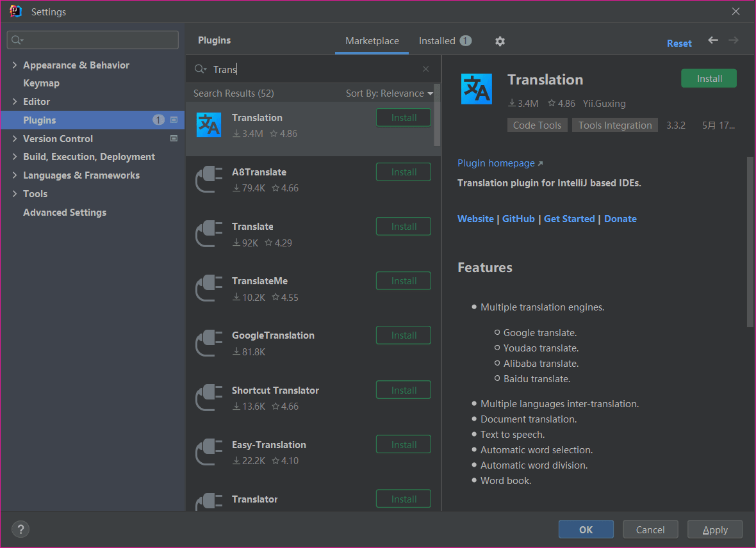Screen dimensions: 756x548
Task: Click the Yii.Guxing vendor name
Action: [x=604, y=104]
